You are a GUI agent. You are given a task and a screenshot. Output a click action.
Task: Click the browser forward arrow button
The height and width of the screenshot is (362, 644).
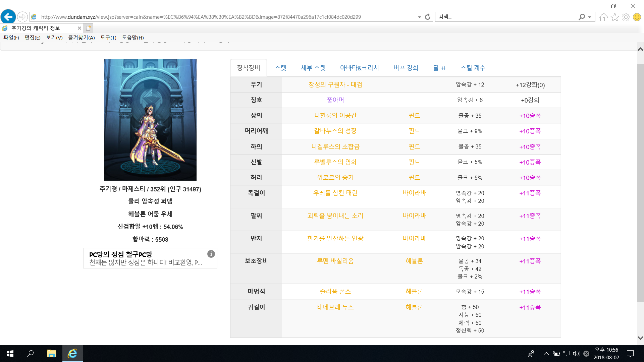pos(22,17)
